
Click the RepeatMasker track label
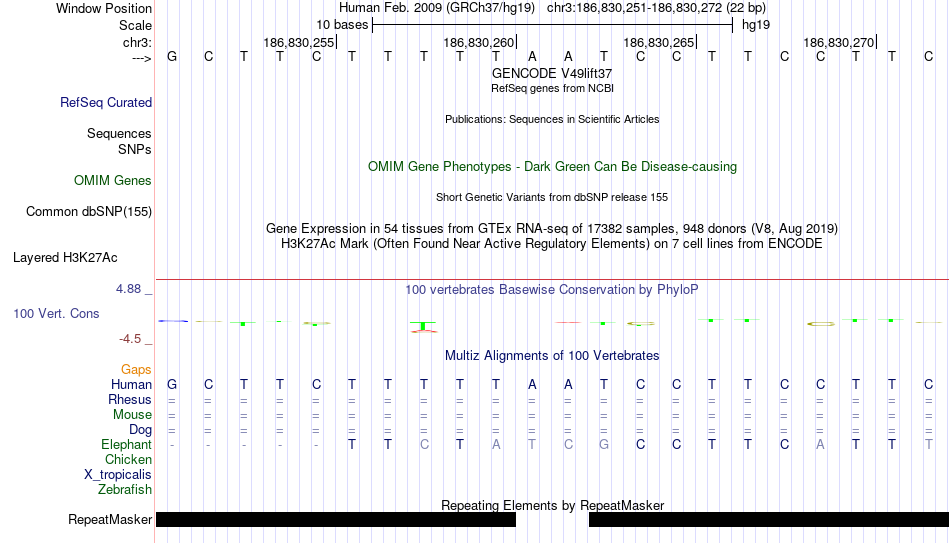click(x=110, y=519)
